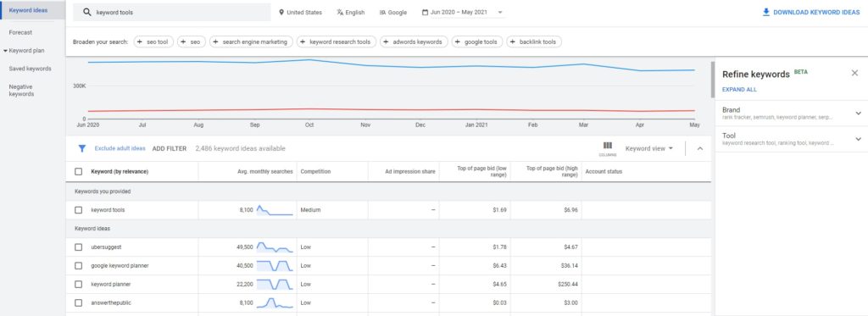Click the download arrow icon
The height and width of the screenshot is (316, 868).
pos(766,12)
